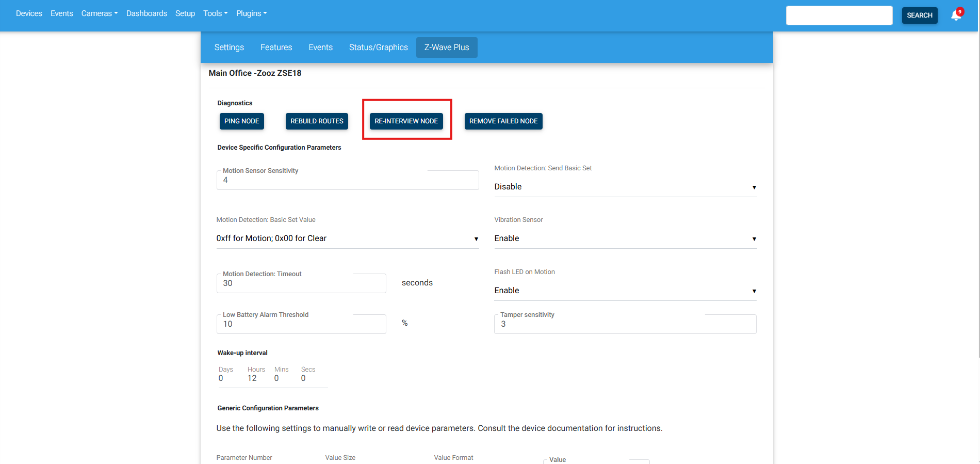Screen dimensions: 980x464
Task: Open the Flash LED on Motion dropdown
Action: coord(626,291)
